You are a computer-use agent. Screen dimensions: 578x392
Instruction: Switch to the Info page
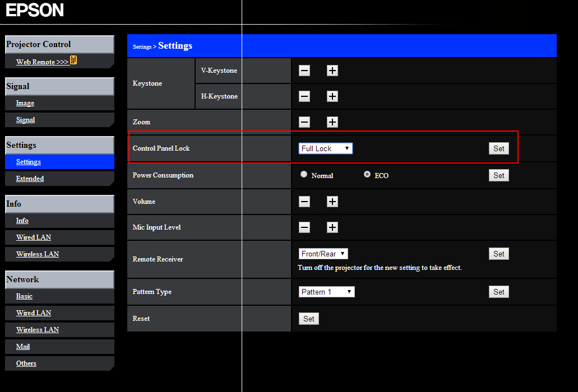pos(22,221)
